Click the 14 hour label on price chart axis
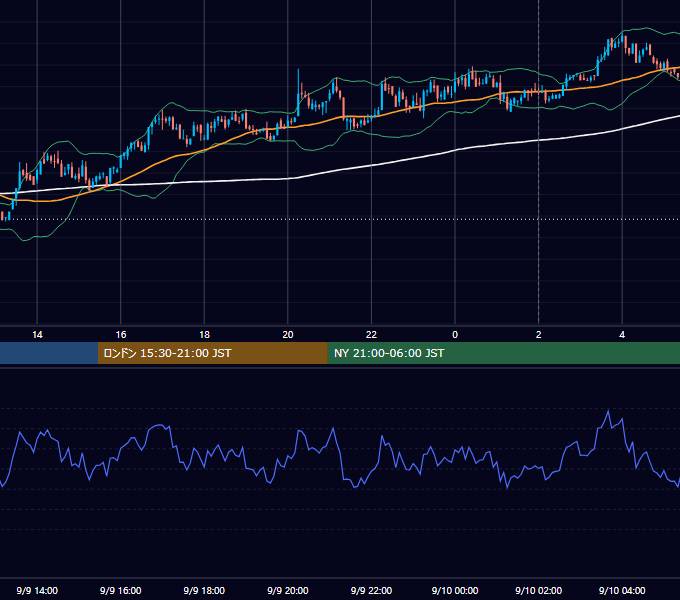 pyautogui.click(x=37, y=335)
